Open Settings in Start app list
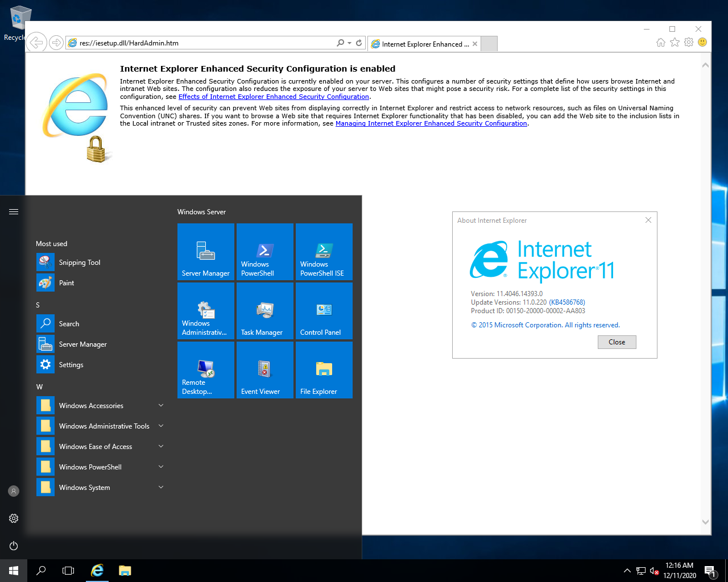Viewport: 728px width, 582px height. point(100,365)
